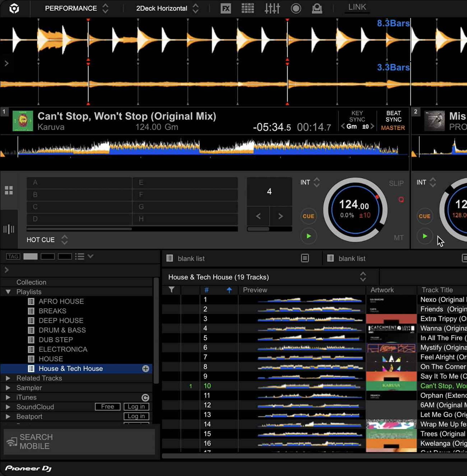Open the first blank list tab
The width and height of the screenshot is (467, 476).
(191, 259)
